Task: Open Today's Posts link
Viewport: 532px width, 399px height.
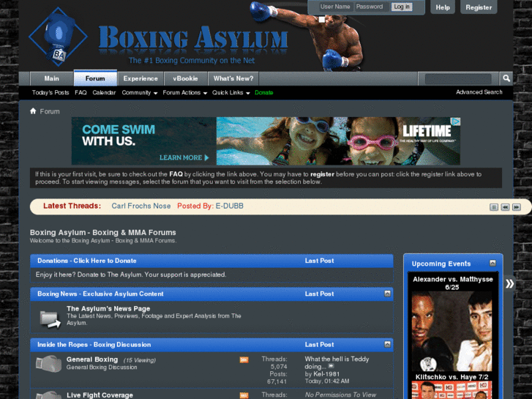Action: (50, 92)
